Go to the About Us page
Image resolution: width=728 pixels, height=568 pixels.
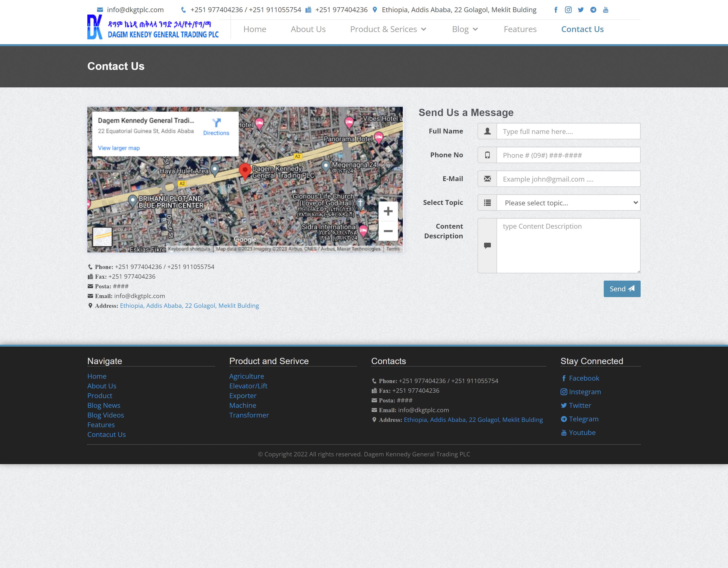(308, 29)
